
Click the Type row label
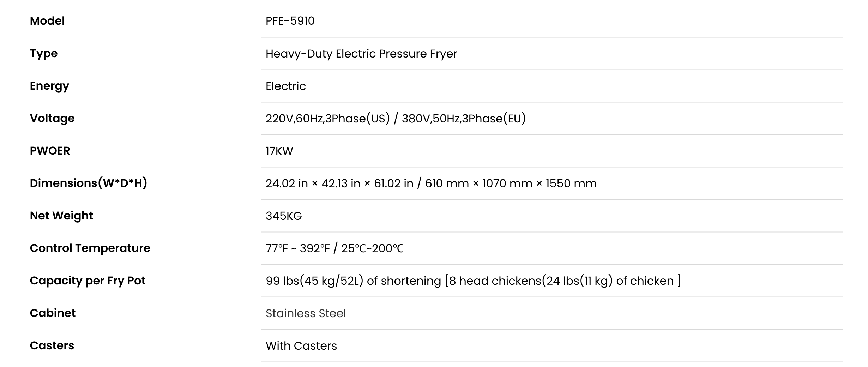pos(44,54)
